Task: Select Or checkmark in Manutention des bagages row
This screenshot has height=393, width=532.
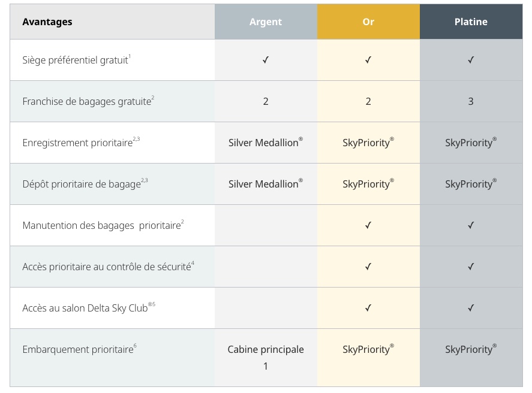Action: 368,225
